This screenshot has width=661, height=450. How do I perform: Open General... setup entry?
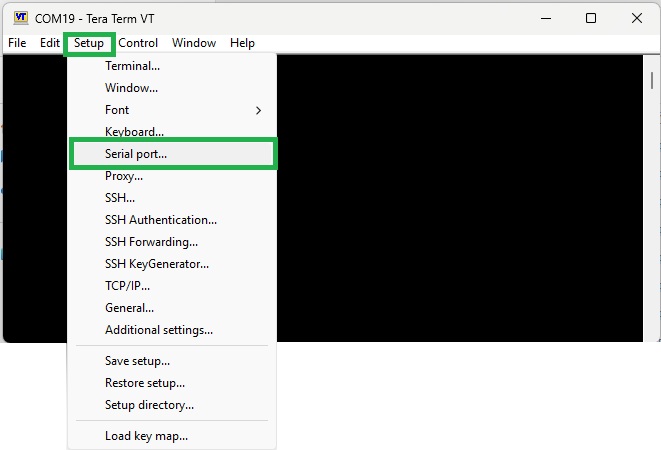pyautogui.click(x=172, y=308)
